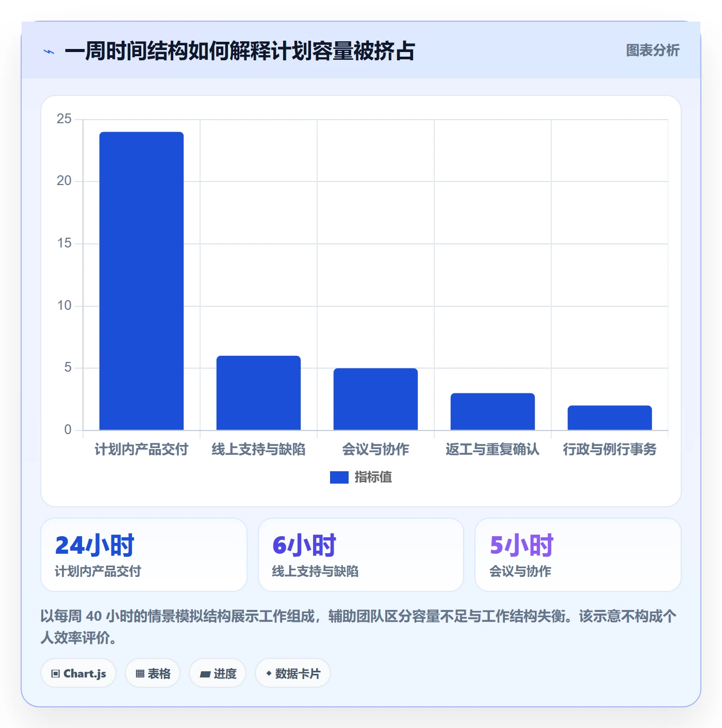Click the lightning icon beside the title

[x=49, y=52]
